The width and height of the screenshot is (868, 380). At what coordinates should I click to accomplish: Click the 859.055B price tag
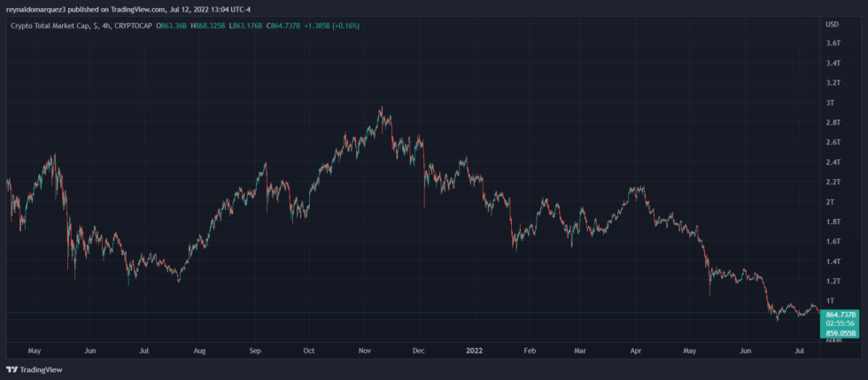(842, 334)
